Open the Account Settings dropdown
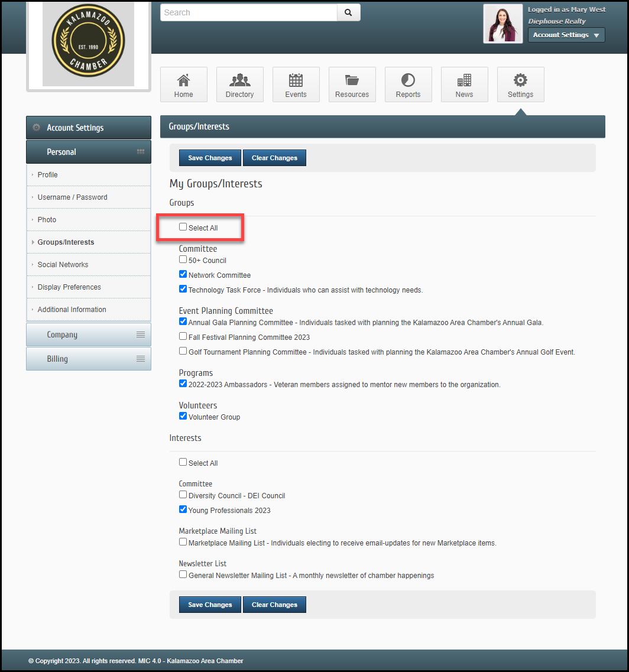The height and width of the screenshot is (672, 629). [566, 35]
